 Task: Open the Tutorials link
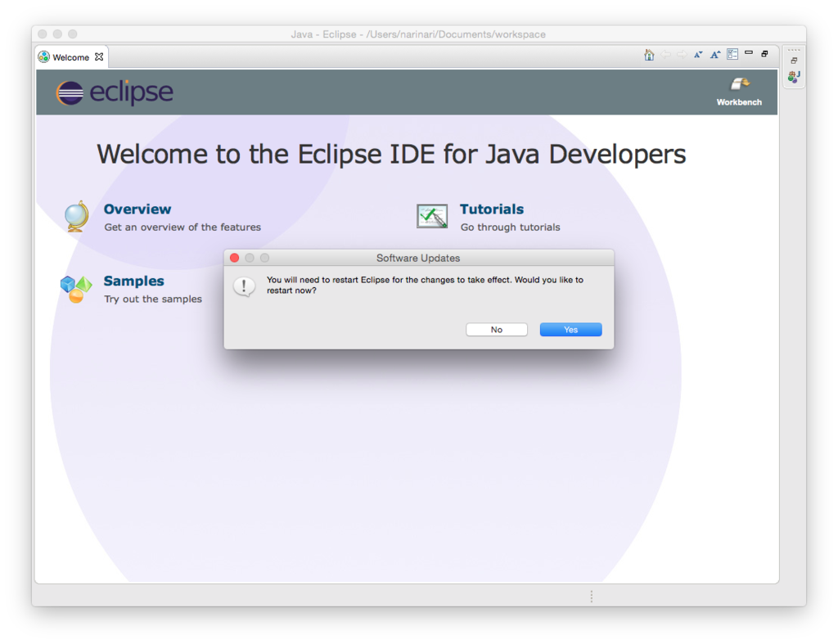[x=492, y=209]
